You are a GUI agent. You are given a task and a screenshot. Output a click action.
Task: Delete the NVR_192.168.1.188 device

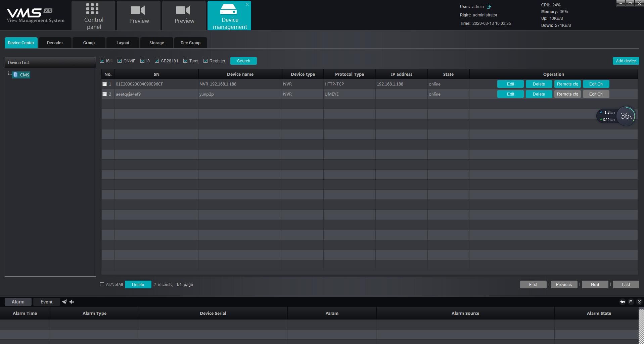tap(539, 84)
